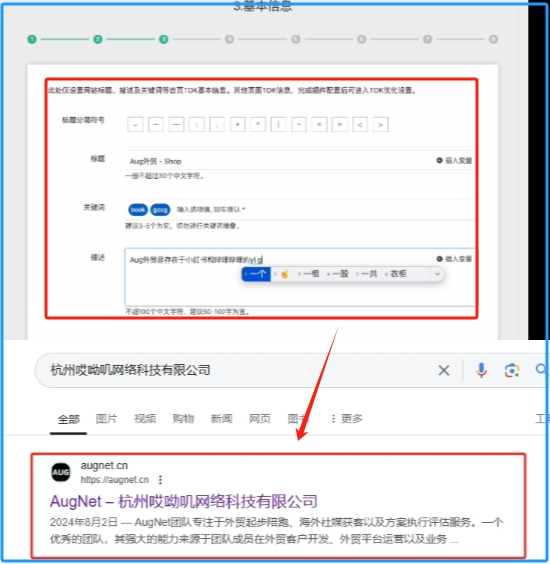Choose the short hyphen title separator

136,124
